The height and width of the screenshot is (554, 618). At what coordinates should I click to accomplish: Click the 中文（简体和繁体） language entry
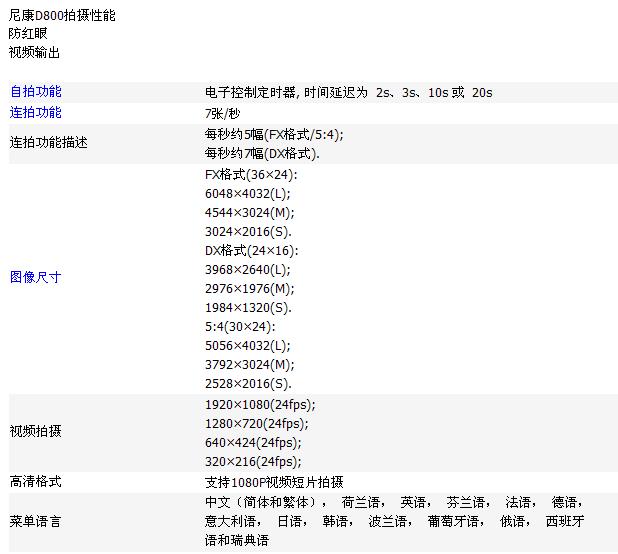coord(260,502)
